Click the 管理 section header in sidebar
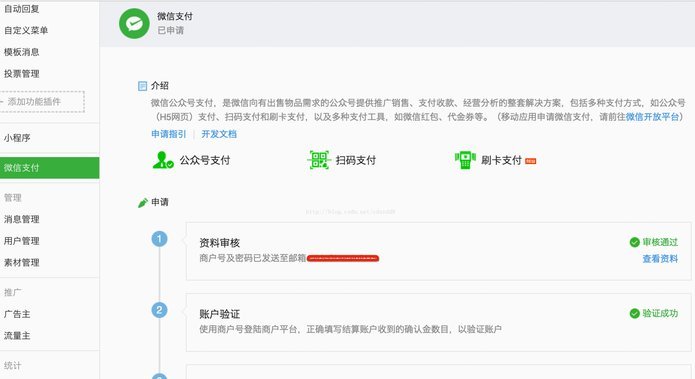The height and width of the screenshot is (379, 695). click(x=13, y=198)
